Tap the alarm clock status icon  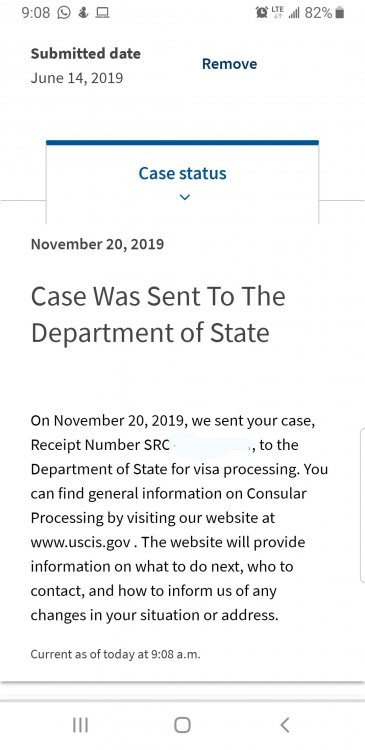click(x=262, y=13)
